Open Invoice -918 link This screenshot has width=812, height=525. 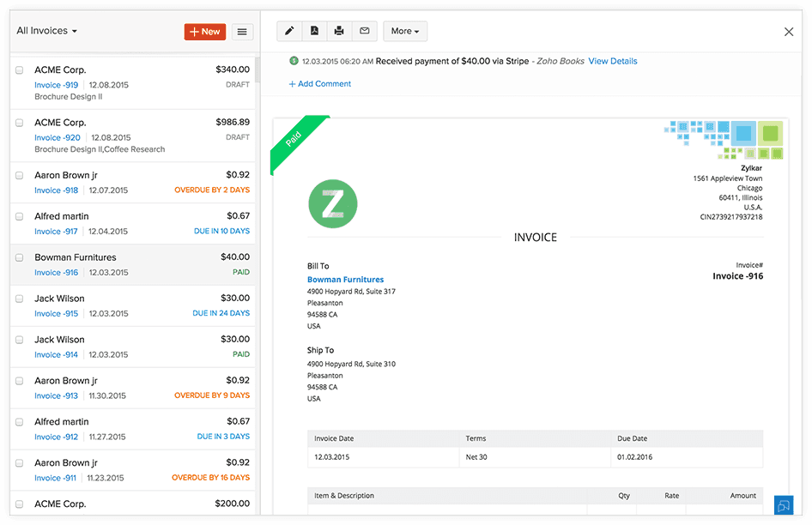(57, 190)
